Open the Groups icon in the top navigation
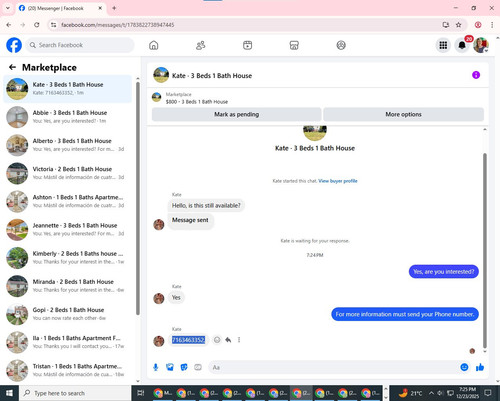The image size is (500, 401). pyautogui.click(x=341, y=45)
